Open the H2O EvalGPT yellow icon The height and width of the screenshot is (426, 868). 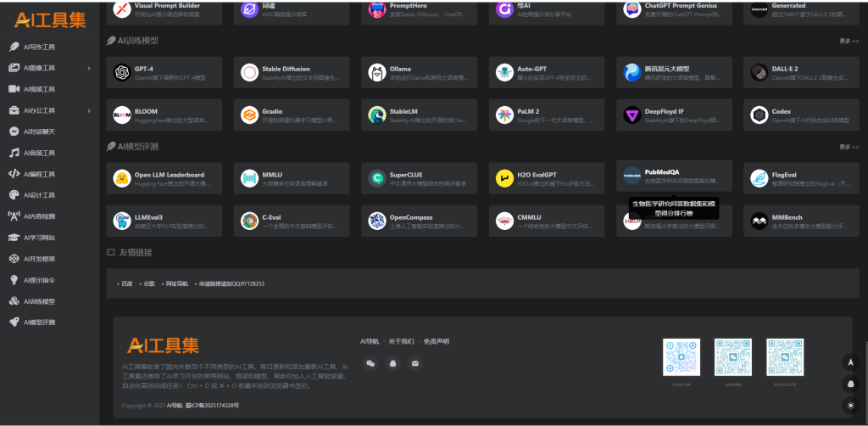click(x=504, y=178)
